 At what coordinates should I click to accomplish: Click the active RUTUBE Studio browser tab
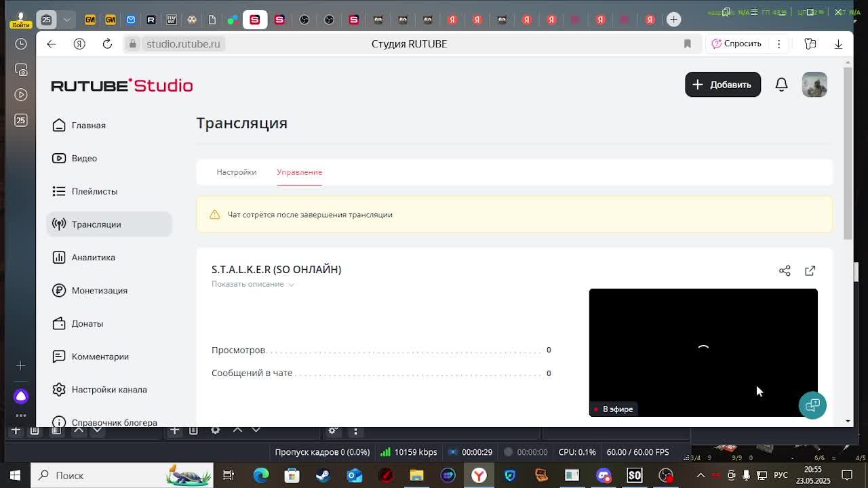tap(255, 20)
